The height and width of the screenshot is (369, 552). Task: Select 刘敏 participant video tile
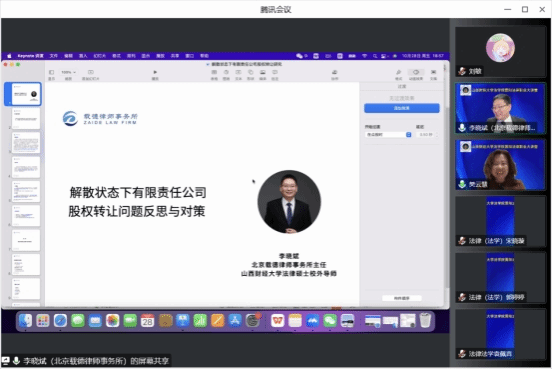tap(500, 52)
